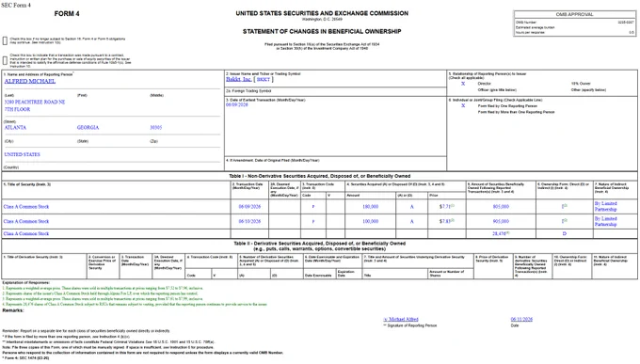Click By Limited Partnership in the 06/10/2026 row
The width and height of the screenshot is (640, 364).
tap(606, 222)
